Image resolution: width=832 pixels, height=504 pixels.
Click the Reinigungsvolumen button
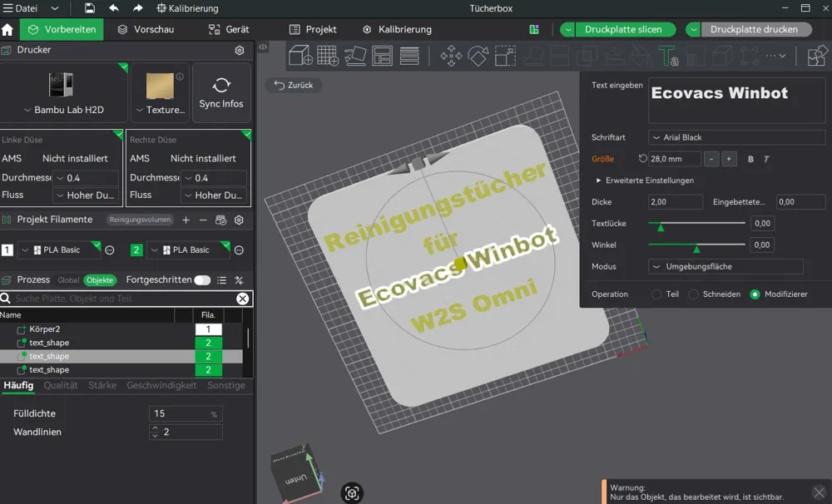[x=140, y=220]
